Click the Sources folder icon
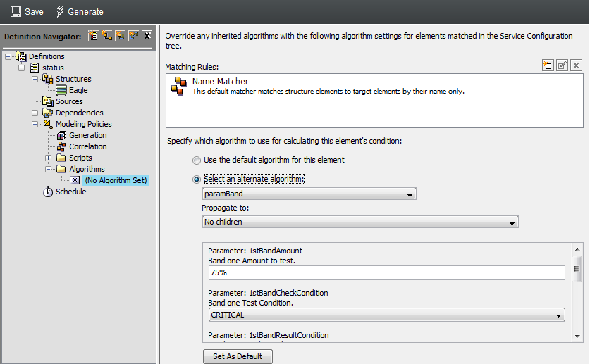 (48, 101)
